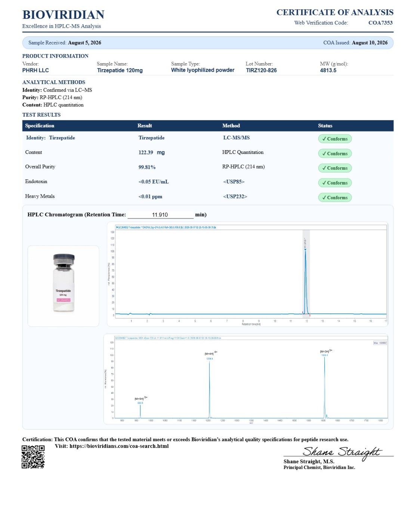Select lot number TIRZ120-826
411x532 pixels.
[261, 70]
